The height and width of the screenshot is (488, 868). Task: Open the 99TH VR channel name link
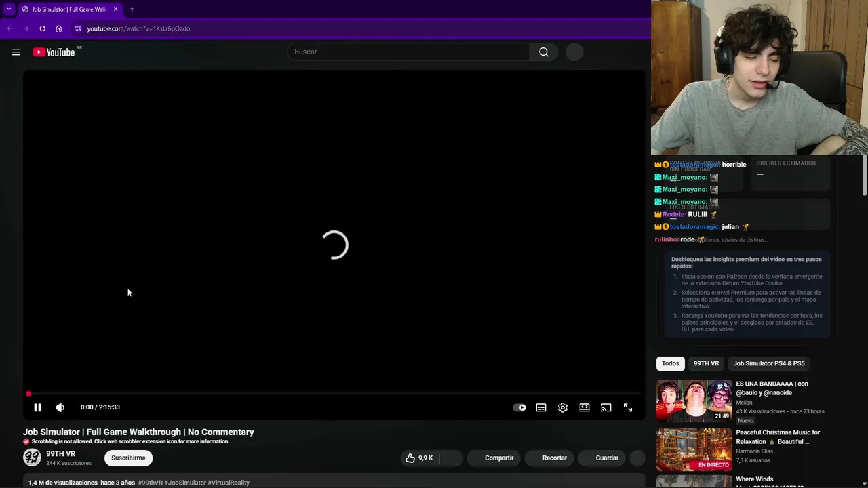[x=60, y=454]
